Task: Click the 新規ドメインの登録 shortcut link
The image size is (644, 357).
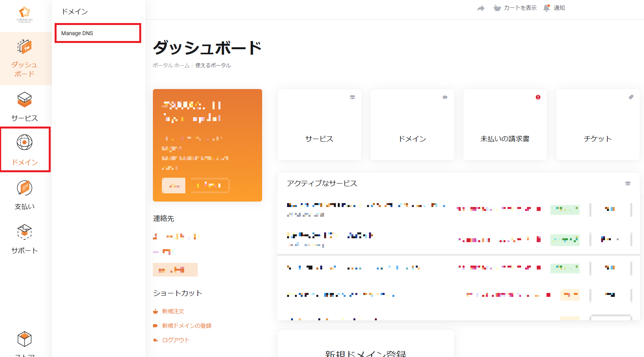Action: point(186,326)
